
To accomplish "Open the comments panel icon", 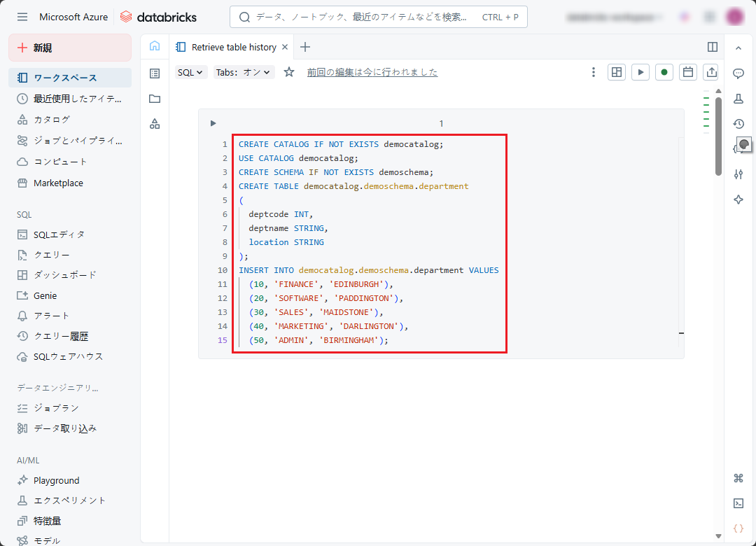I will (x=738, y=73).
